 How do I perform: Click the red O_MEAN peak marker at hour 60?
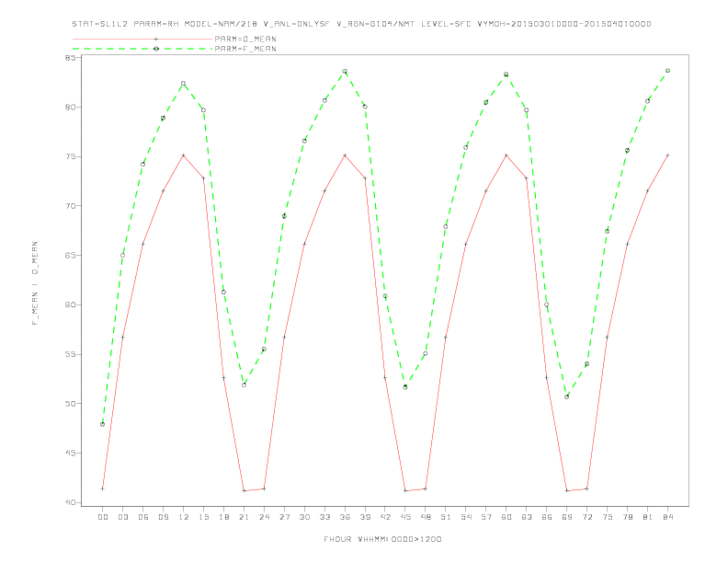click(x=506, y=155)
